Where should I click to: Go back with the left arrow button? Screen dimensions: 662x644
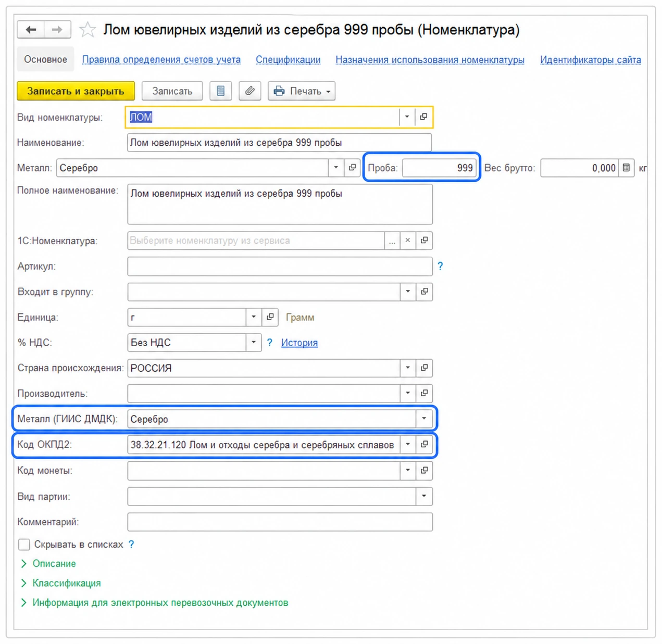(x=31, y=30)
